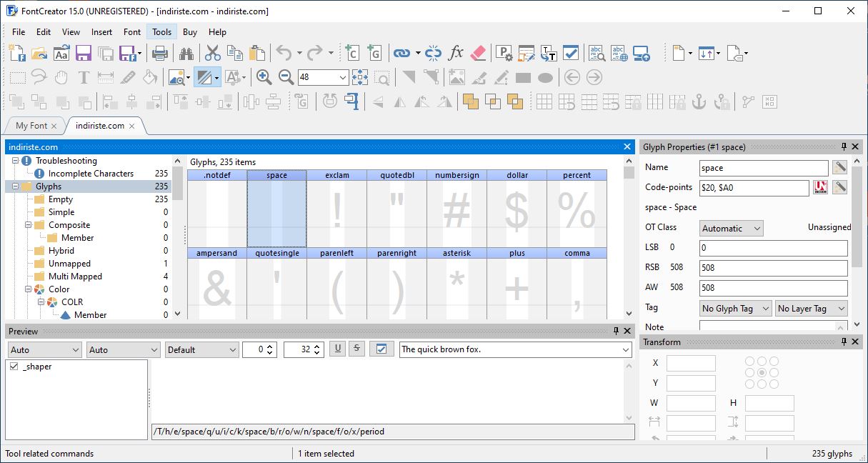Zoom out with the magnifier minus
868x463 pixels.
point(286,77)
